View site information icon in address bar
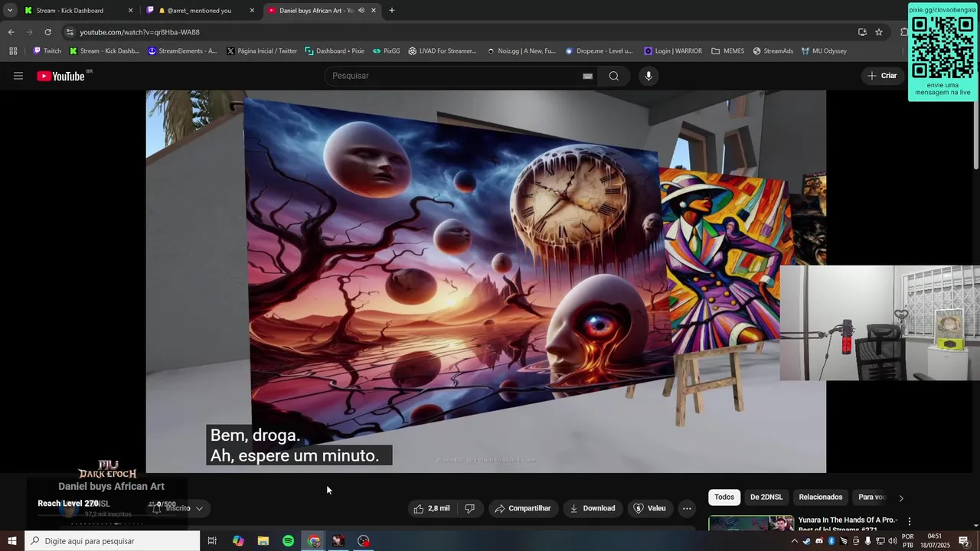Screen dimensions: 980x551 click(70, 32)
